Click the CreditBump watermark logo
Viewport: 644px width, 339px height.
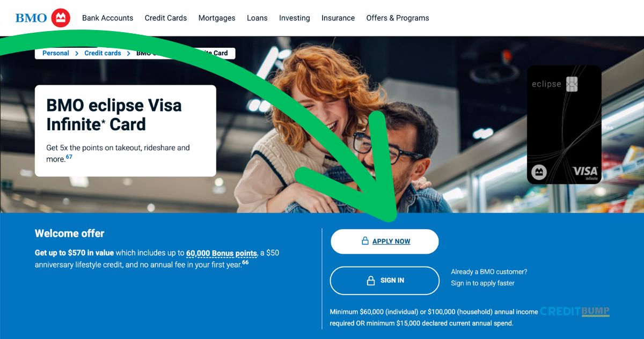click(x=575, y=311)
